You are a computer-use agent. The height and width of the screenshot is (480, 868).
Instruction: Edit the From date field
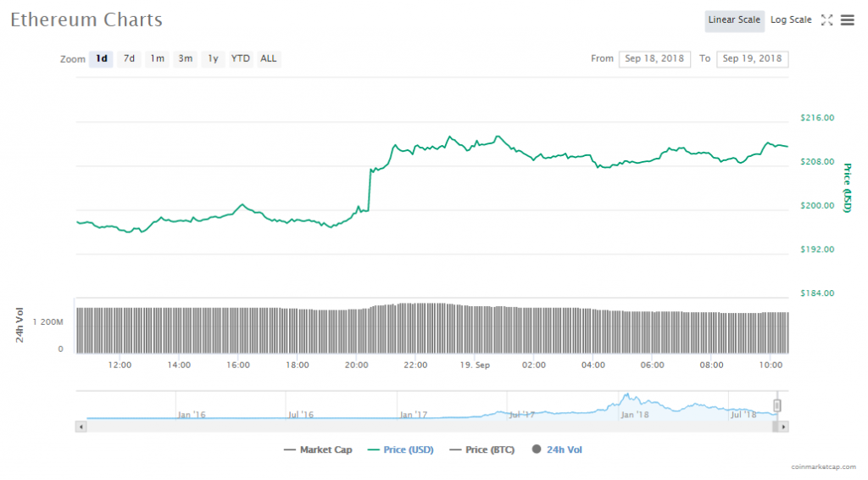(x=655, y=59)
